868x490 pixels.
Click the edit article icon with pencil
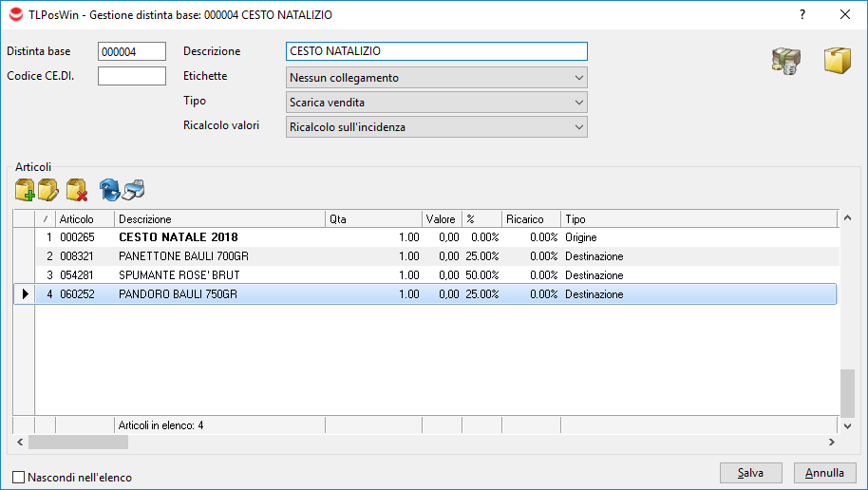49,190
